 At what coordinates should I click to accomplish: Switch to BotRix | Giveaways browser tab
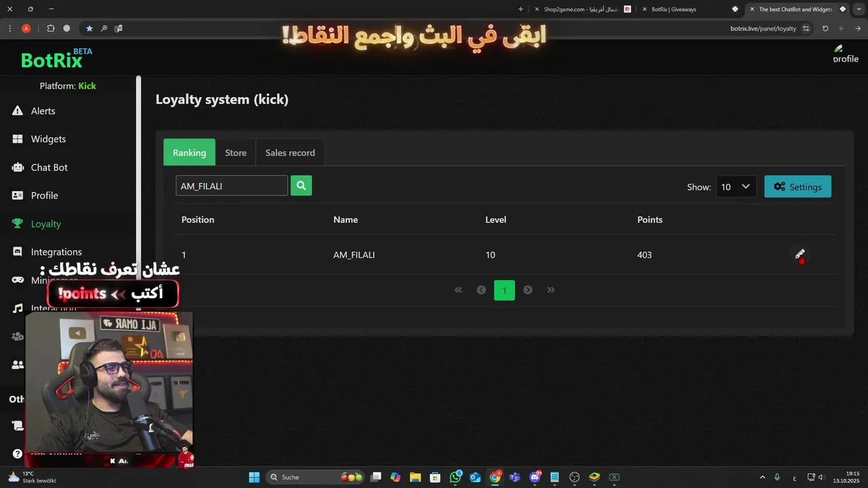tap(690, 9)
